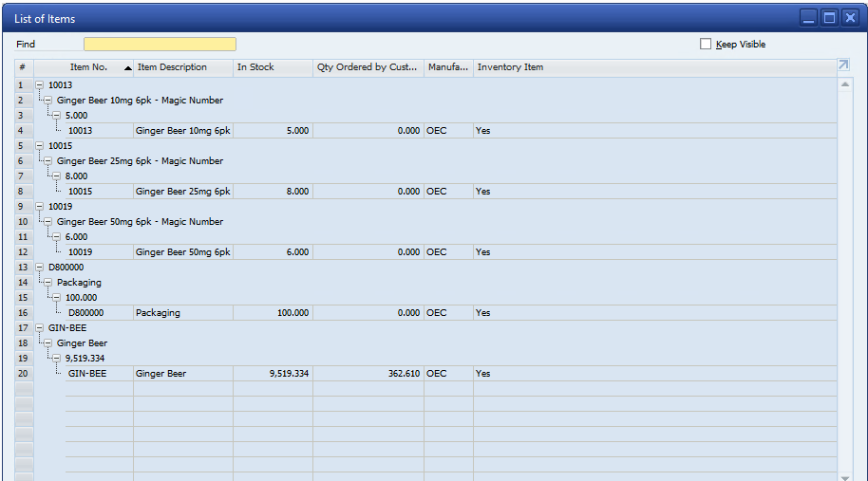Click the 5.000 In Stock cell in row 4
The image size is (868, 481).
click(x=273, y=131)
